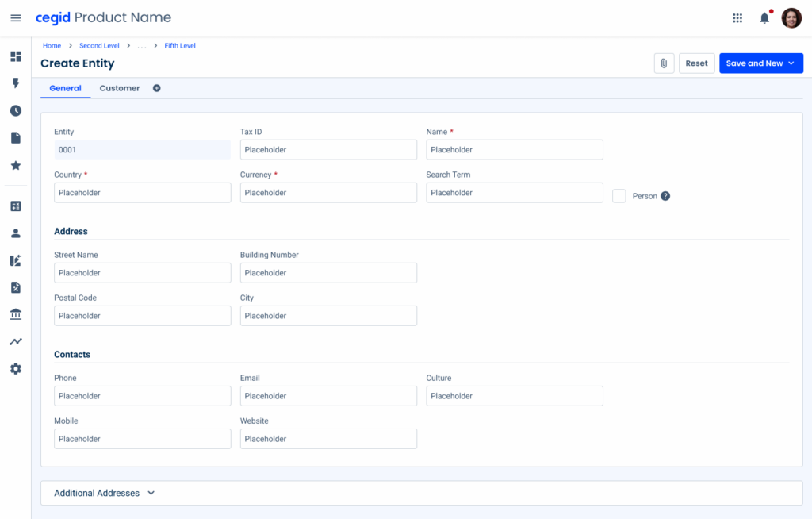The image size is (812, 519).
Task: Focus the Phone input field
Action: pyautogui.click(x=143, y=396)
